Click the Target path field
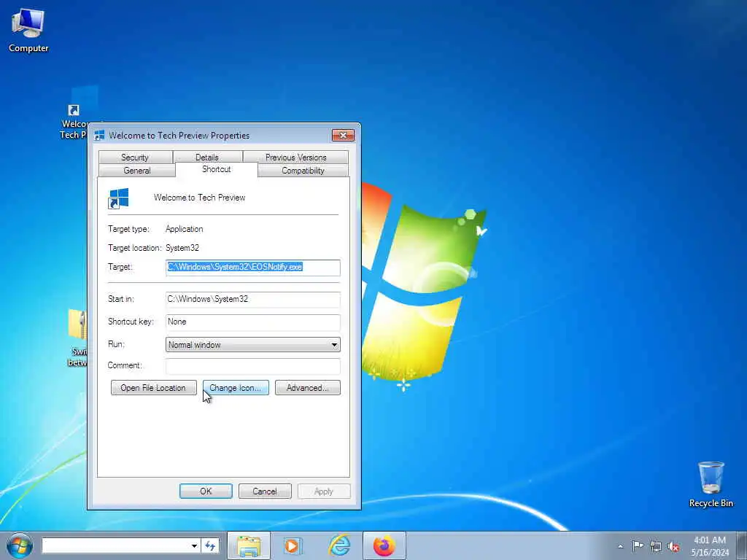This screenshot has height=560, width=747. (253, 267)
